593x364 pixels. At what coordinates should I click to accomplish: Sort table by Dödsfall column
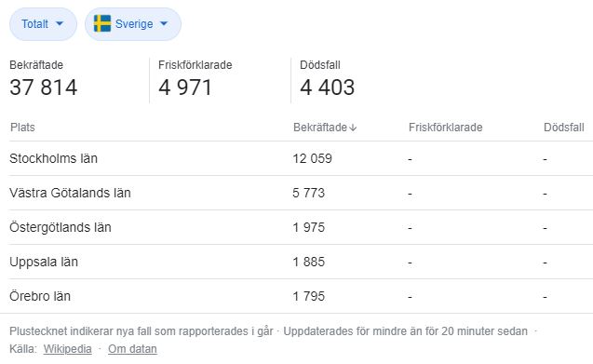tap(563, 128)
